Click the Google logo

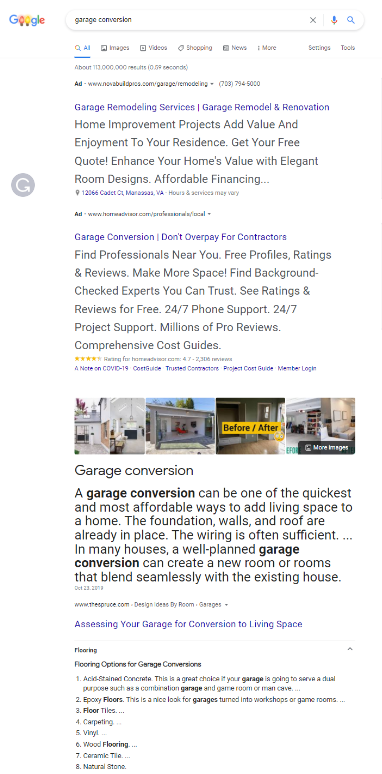tap(27, 20)
